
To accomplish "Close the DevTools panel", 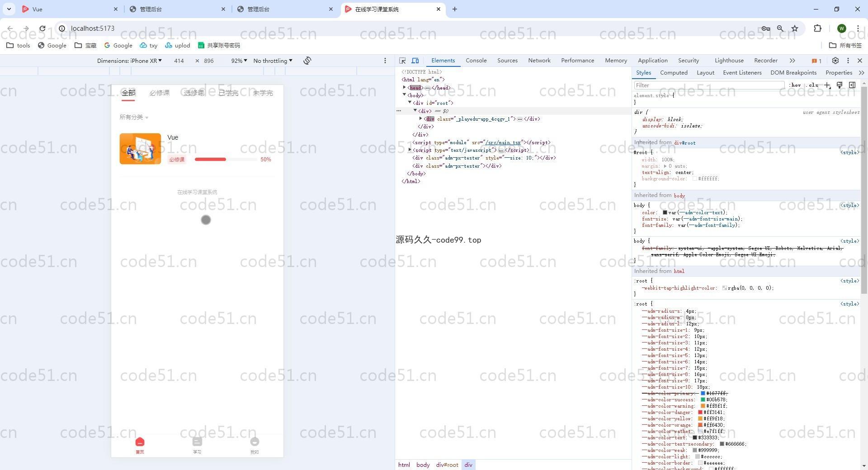I will click(x=860, y=61).
